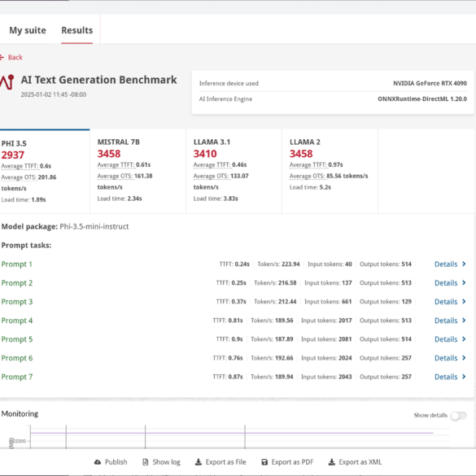Click the NVIDIA GeForce RTX 4090 device value
The height and width of the screenshot is (476, 476).
tap(430, 84)
